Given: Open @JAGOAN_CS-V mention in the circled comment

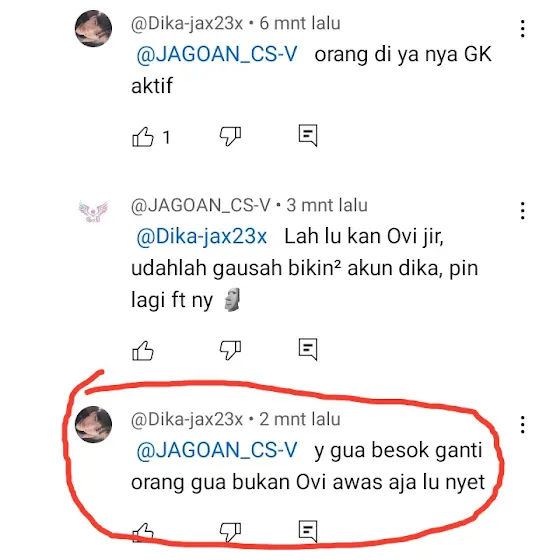Looking at the screenshot, I should click(217, 450).
